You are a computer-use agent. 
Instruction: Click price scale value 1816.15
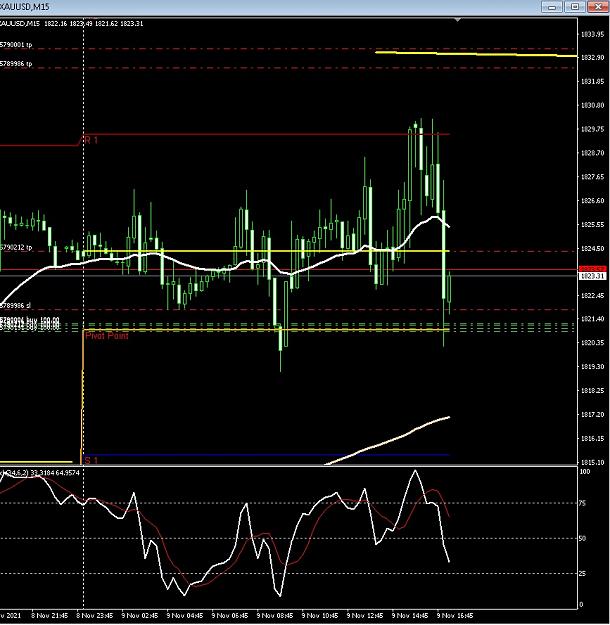[592, 438]
